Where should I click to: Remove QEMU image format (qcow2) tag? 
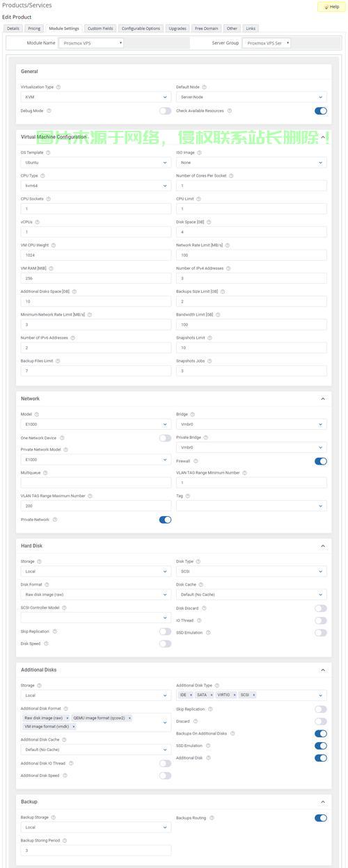point(129,718)
